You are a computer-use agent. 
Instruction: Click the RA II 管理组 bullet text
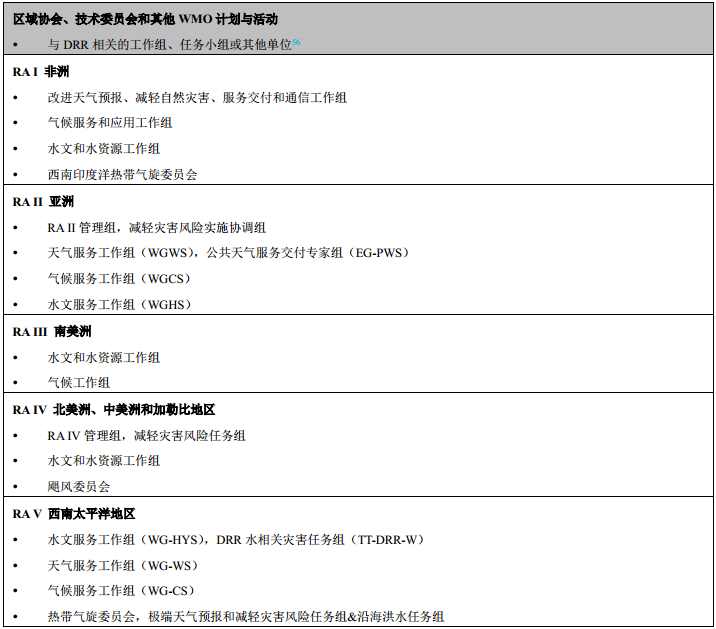tap(156, 227)
